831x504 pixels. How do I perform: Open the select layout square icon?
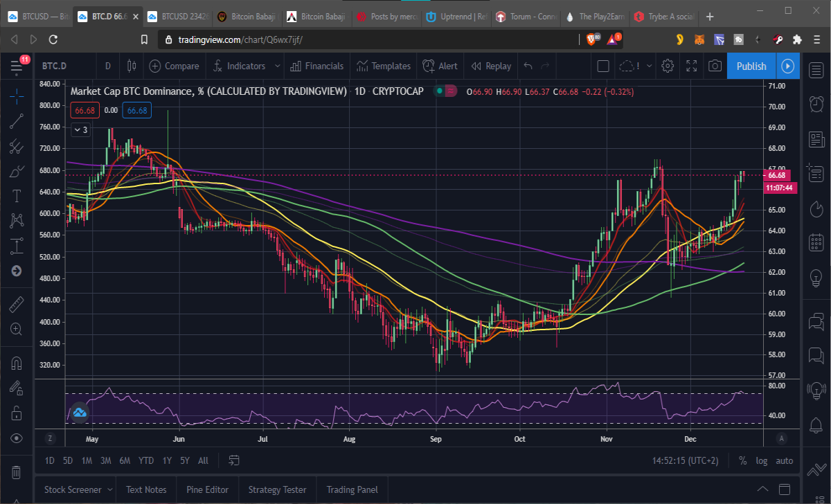pyautogui.click(x=603, y=66)
